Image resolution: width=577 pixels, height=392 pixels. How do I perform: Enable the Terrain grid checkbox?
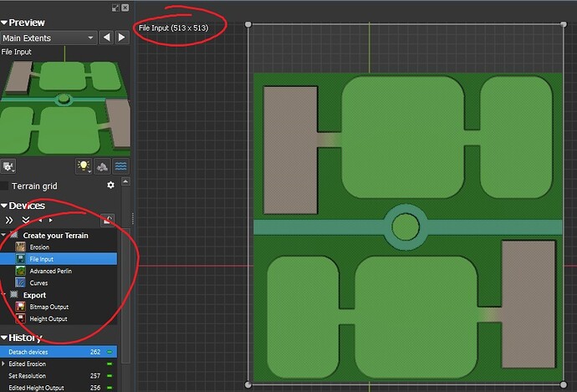pos(6,186)
